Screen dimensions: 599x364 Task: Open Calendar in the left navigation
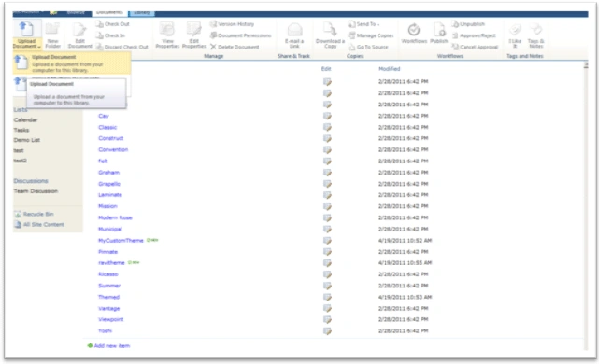click(25, 120)
